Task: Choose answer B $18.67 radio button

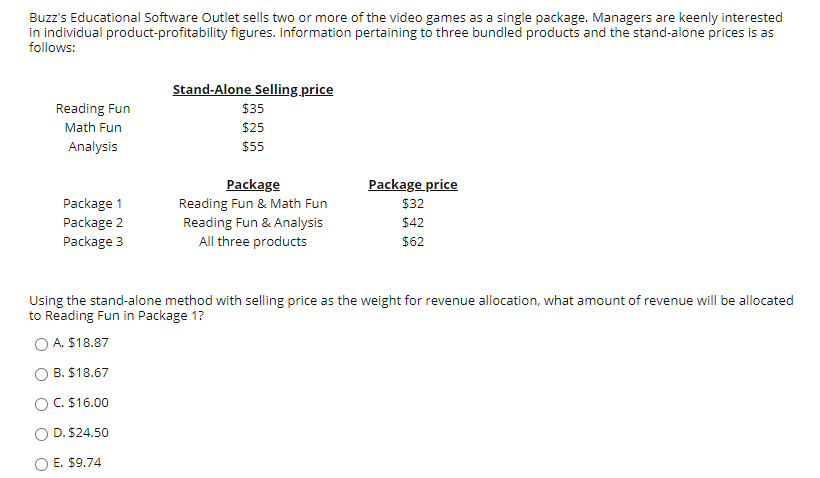Action: click(41, 374)
